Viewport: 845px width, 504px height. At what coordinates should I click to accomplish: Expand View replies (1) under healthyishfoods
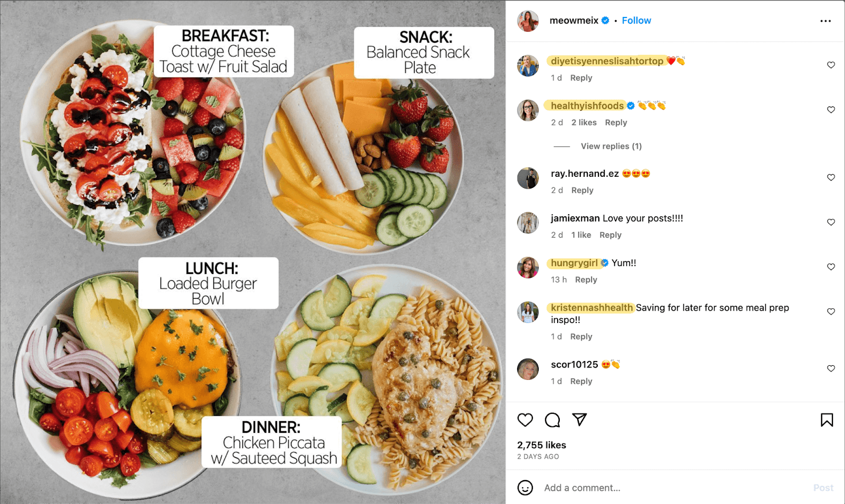coord(611,146)
